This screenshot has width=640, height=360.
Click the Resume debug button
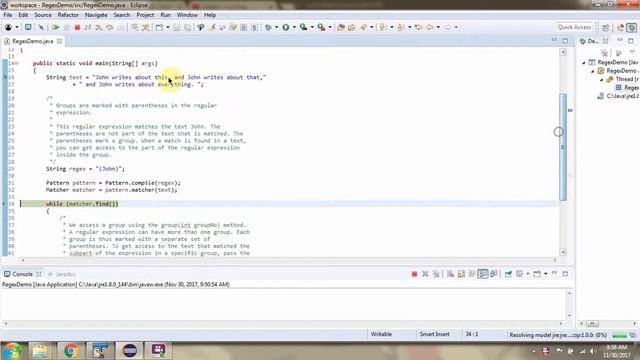[56, 27]
